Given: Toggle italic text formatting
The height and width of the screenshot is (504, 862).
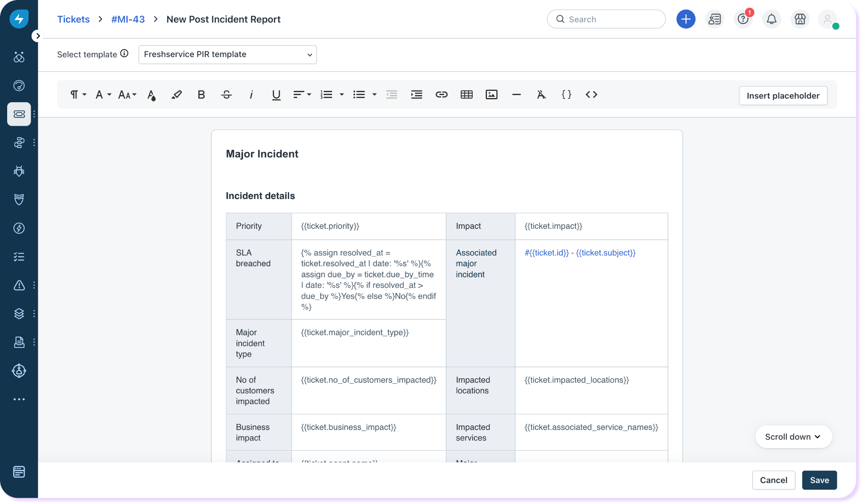Looking at the screenshot, I should (x=251, y=95).
